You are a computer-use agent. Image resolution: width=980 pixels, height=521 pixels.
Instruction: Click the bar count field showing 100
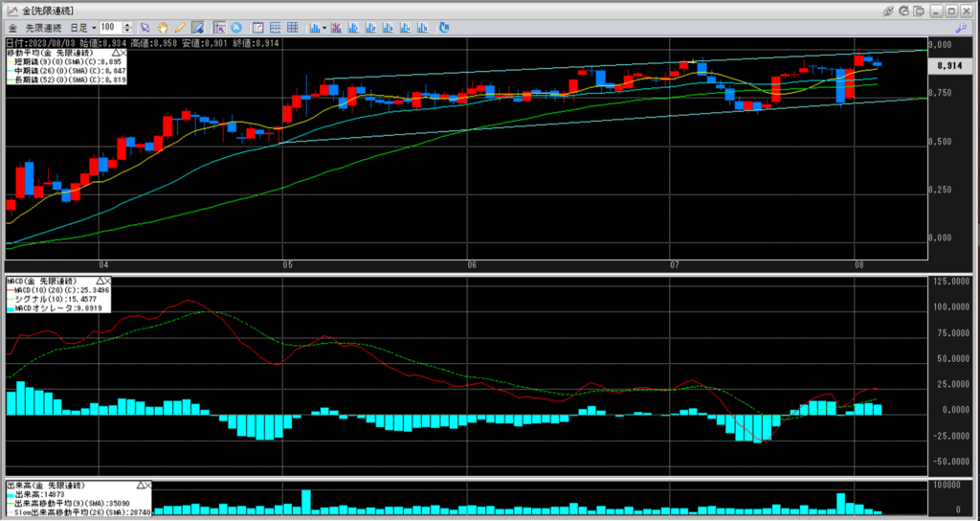[109, 28]
